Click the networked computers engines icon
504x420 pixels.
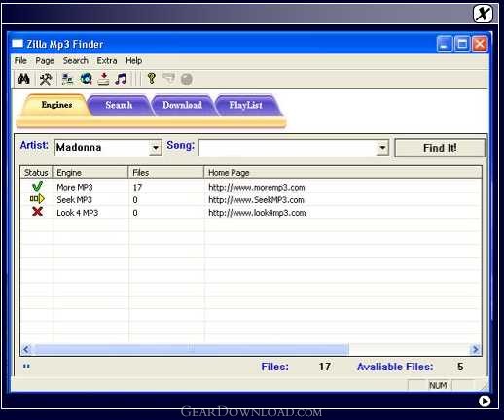(67, 79)
